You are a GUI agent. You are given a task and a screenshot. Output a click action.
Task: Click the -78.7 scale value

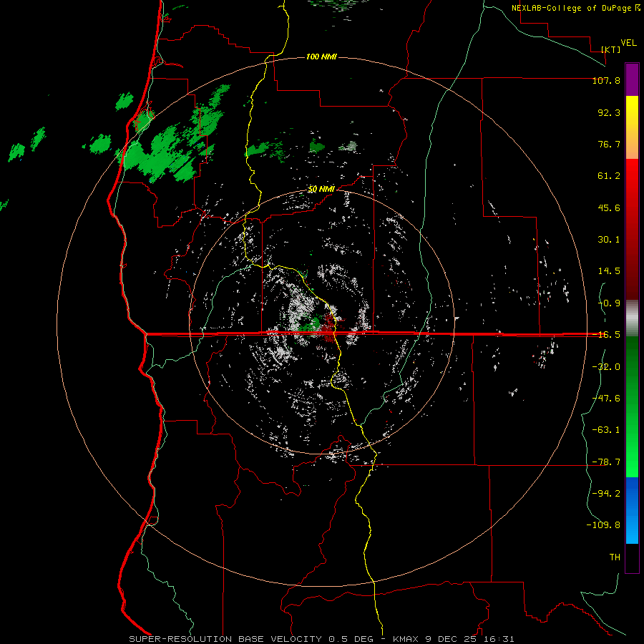(606, 462)
